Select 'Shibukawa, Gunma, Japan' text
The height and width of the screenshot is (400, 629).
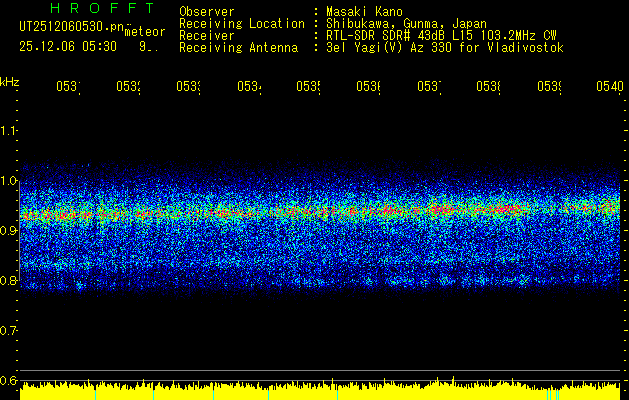coord(406,24)
